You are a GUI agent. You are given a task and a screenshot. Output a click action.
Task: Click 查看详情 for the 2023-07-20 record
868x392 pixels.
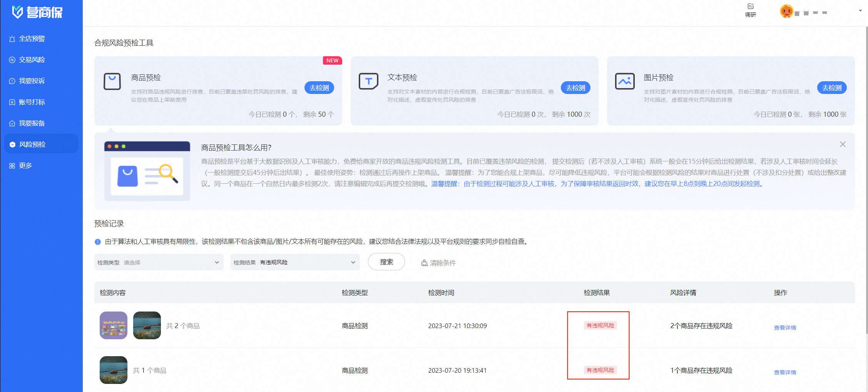tap(785, 372)
